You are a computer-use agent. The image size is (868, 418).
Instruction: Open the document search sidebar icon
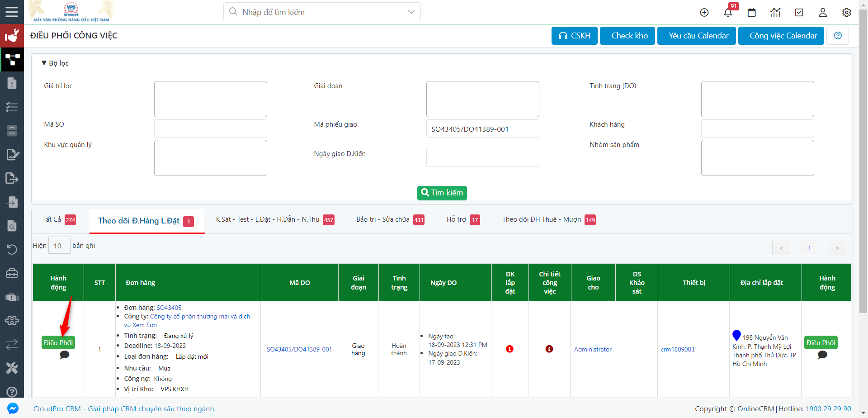[x=12, y=225]
